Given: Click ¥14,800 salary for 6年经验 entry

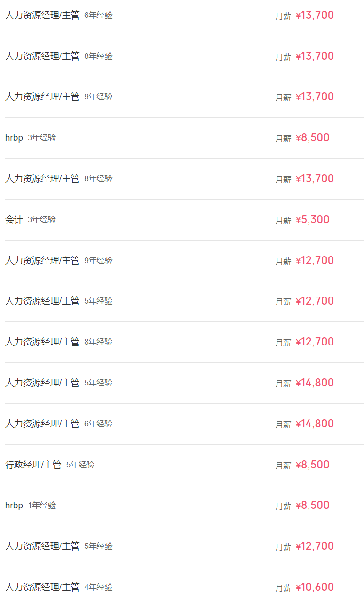Looking at the screenshot, I should click(315, 424).
